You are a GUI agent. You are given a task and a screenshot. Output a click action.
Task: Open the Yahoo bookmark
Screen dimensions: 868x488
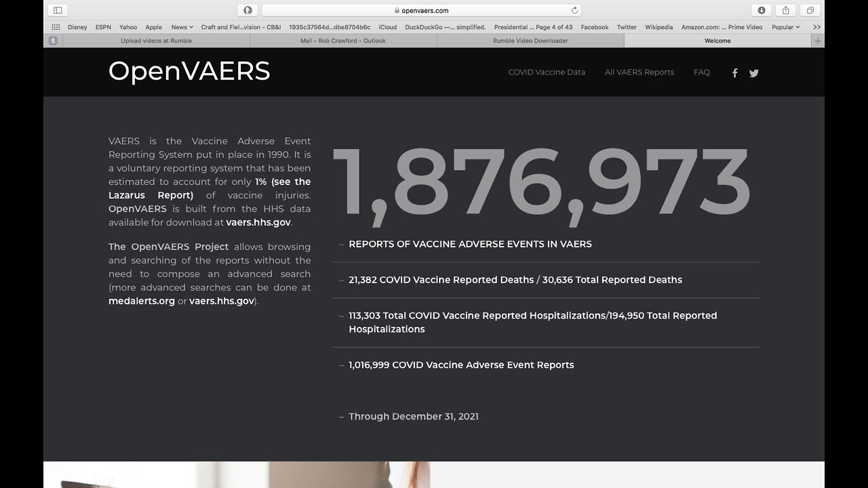click(x=128, y=27)
